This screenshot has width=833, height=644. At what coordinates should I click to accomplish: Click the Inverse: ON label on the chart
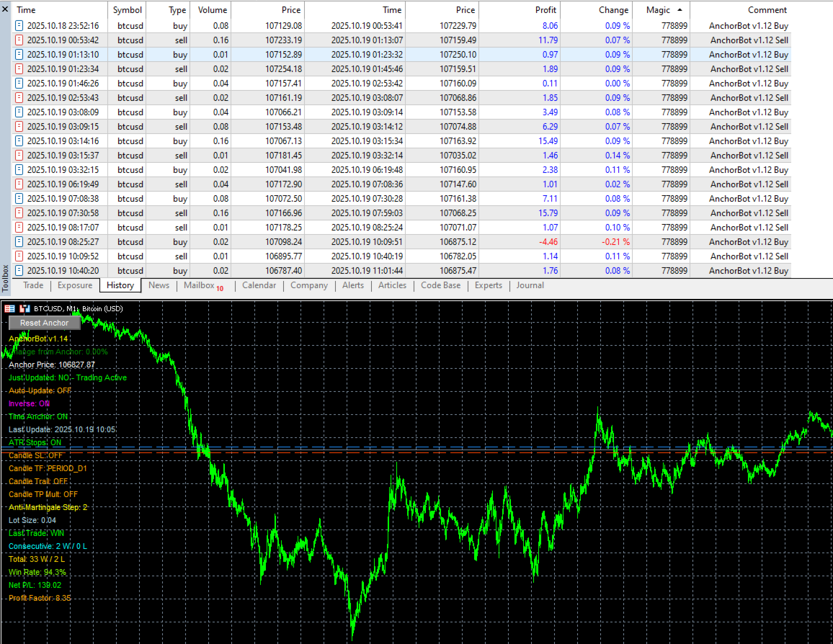coord(30,403)
